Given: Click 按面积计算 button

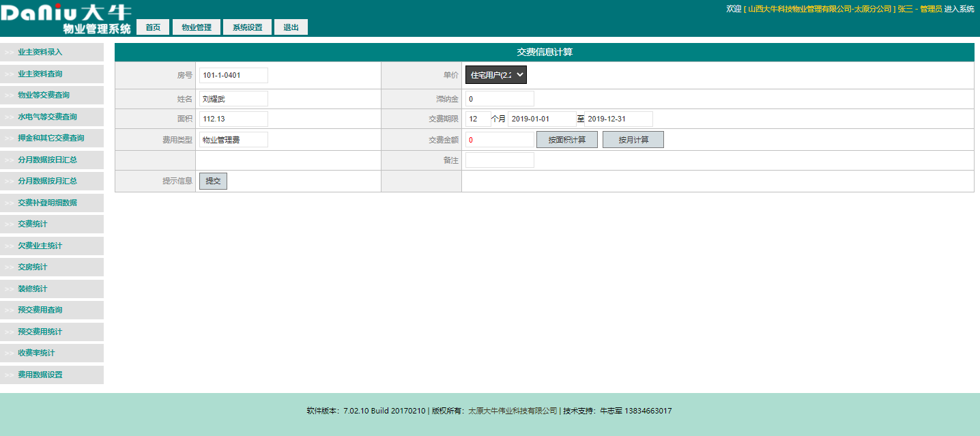Looking at the screenshot, I should (x=566, y=140).
